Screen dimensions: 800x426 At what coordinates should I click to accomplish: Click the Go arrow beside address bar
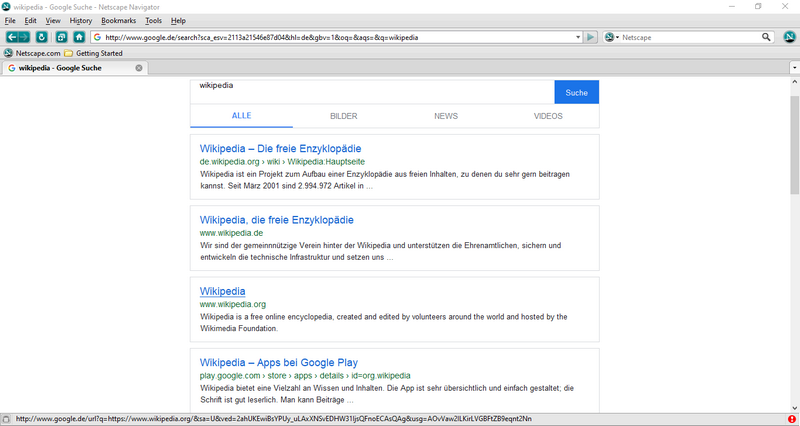pyautogui.click(x=591, y=37)
